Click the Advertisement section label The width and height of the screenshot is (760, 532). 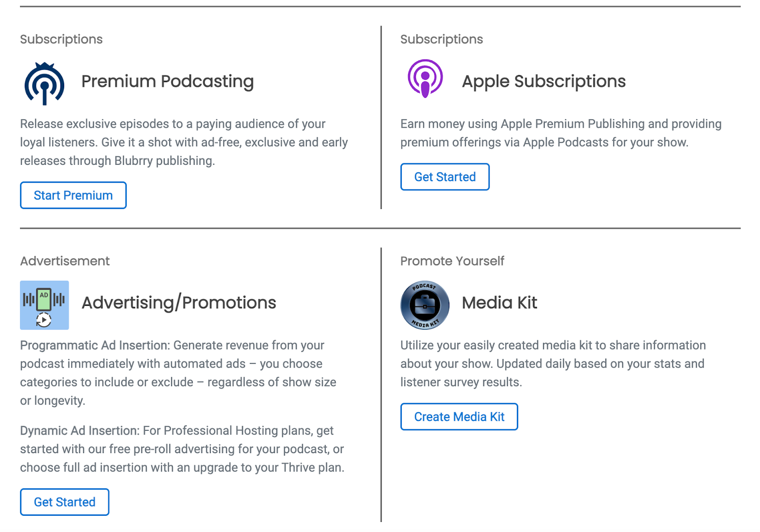[65, 261]
